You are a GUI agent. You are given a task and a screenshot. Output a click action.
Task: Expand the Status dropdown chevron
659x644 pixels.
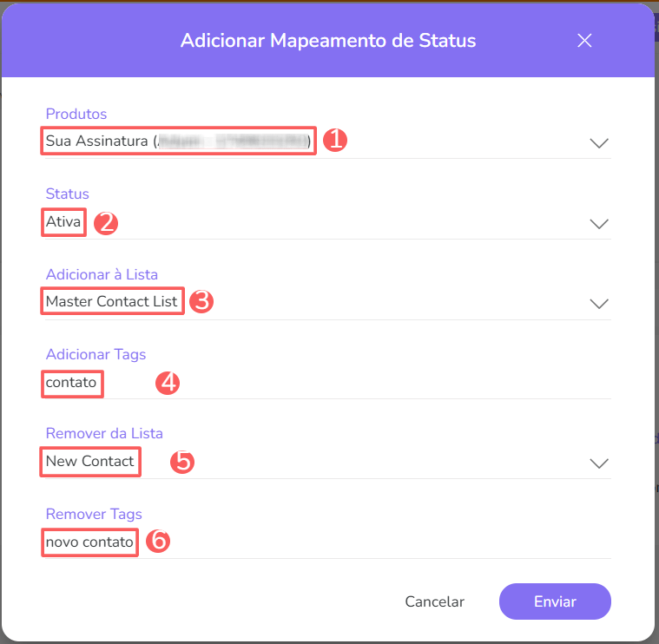599,223
